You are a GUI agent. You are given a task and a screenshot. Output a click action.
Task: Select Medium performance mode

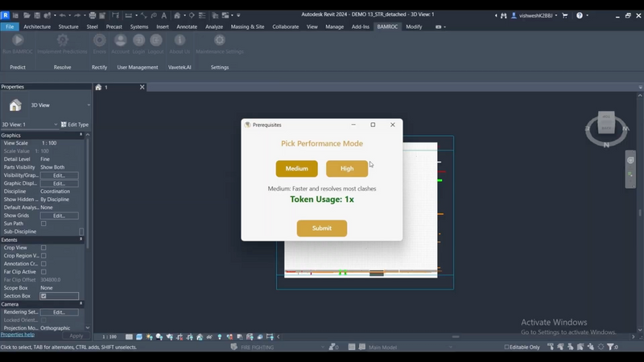click(296, 169)
